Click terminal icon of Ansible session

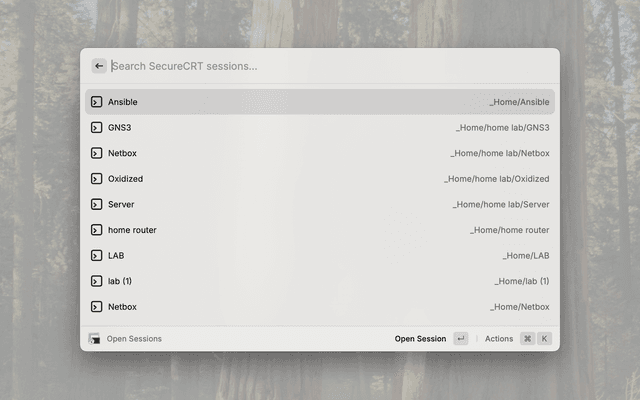click(x=96, y=102)
